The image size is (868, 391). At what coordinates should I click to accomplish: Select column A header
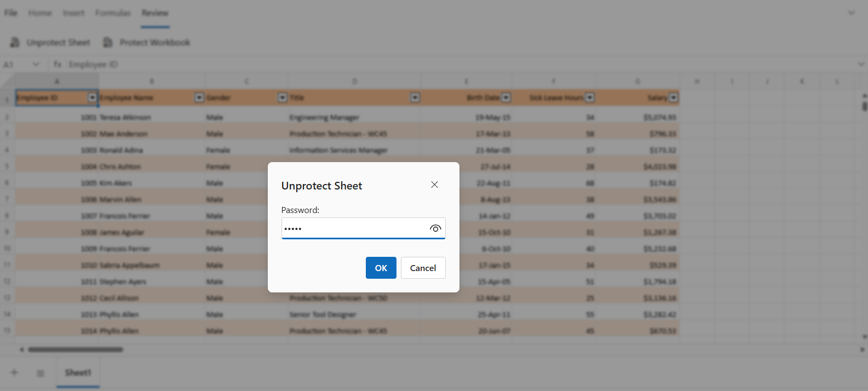tap(57, 81)
